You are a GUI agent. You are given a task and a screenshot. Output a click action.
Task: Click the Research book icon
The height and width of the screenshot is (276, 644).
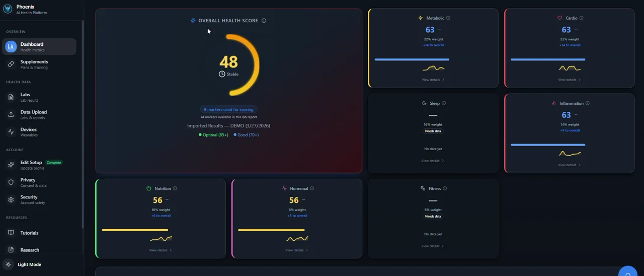tap(11, 250)
